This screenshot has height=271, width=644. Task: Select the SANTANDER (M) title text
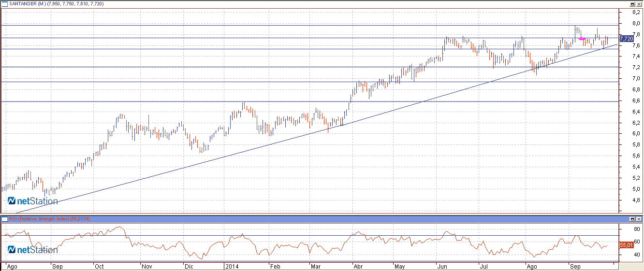[x=29, y=4]
